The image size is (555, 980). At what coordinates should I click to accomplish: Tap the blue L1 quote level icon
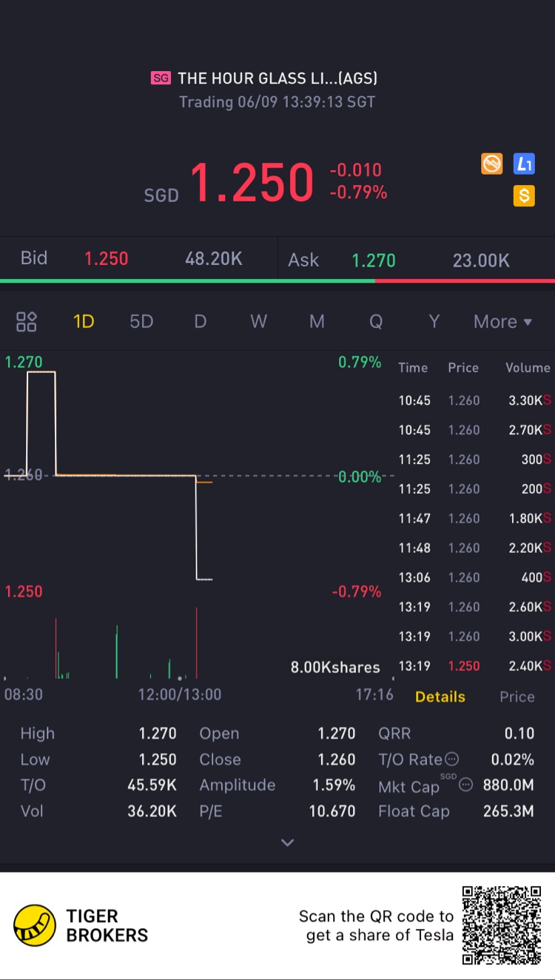click(x=524, y=164)
